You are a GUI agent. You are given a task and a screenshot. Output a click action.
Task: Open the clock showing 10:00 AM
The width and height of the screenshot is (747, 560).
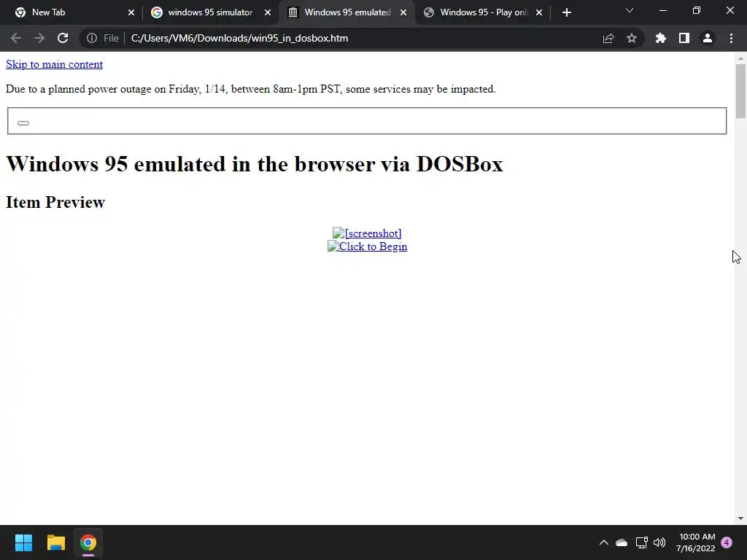[695, 542]
